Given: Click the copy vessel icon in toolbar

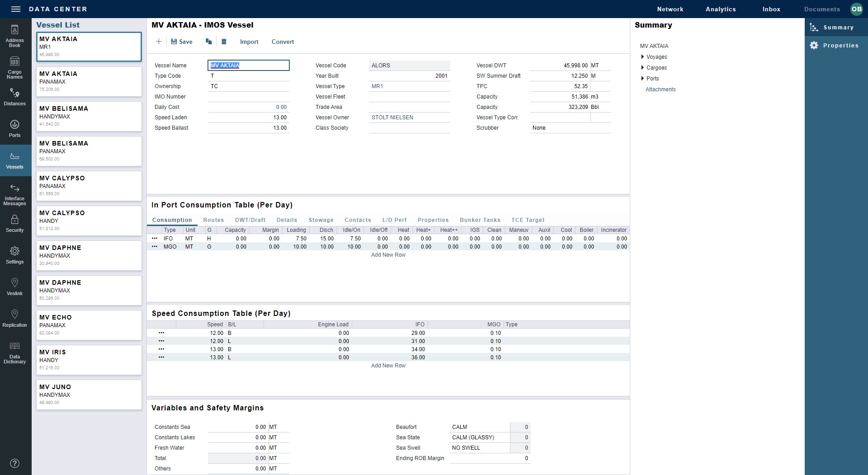Looking at the screenshot, I should pos(208,42).
